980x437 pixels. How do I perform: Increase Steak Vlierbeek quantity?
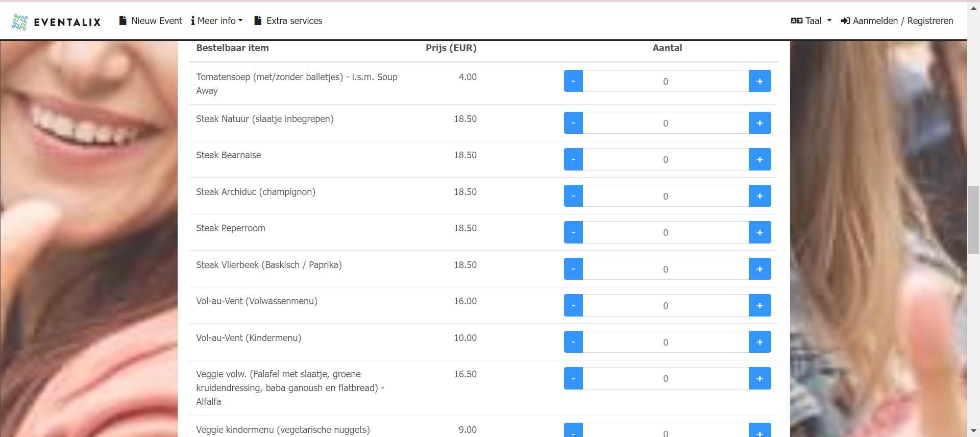point(759,269)
